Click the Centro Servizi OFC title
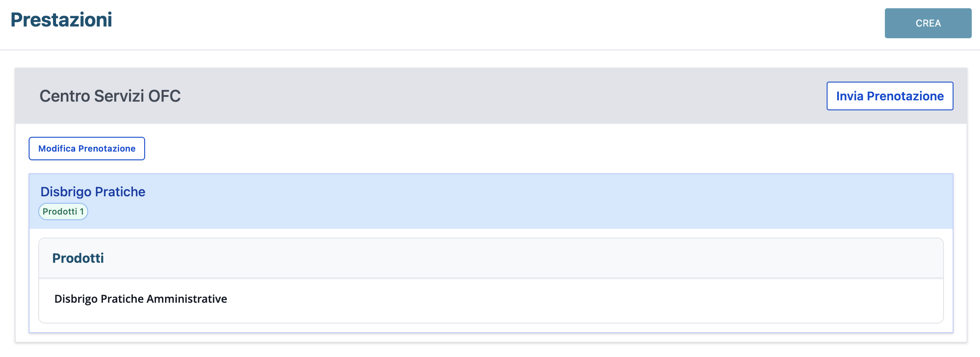The image size is (980, 357). (x=110, y=96)
